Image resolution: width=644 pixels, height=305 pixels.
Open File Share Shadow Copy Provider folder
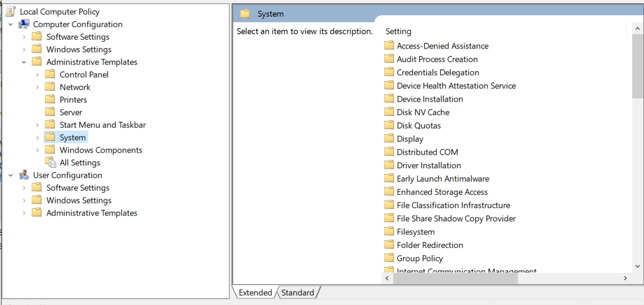point(456,218)
